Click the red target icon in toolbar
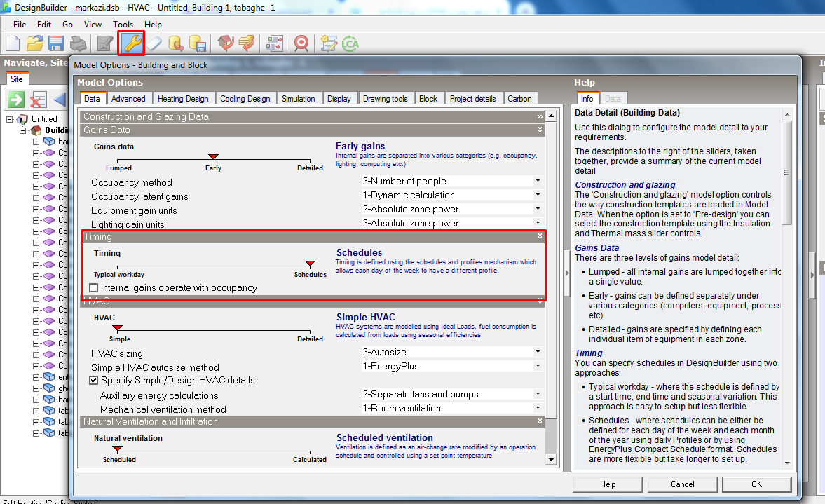The width and height of the screenshot is (825, 504). (x=301, y=43)
